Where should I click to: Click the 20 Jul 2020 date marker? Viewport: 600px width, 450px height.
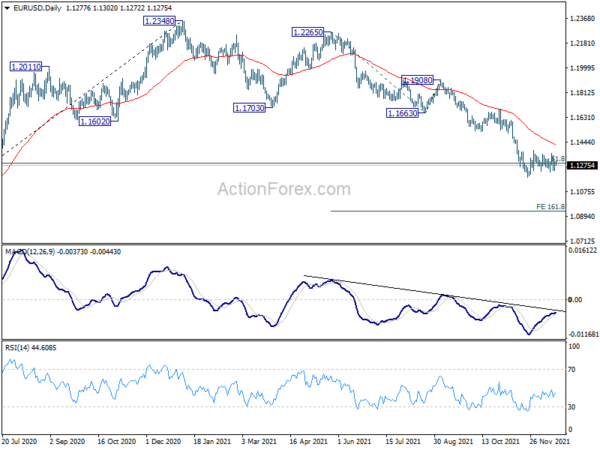(x=20, y=441)
